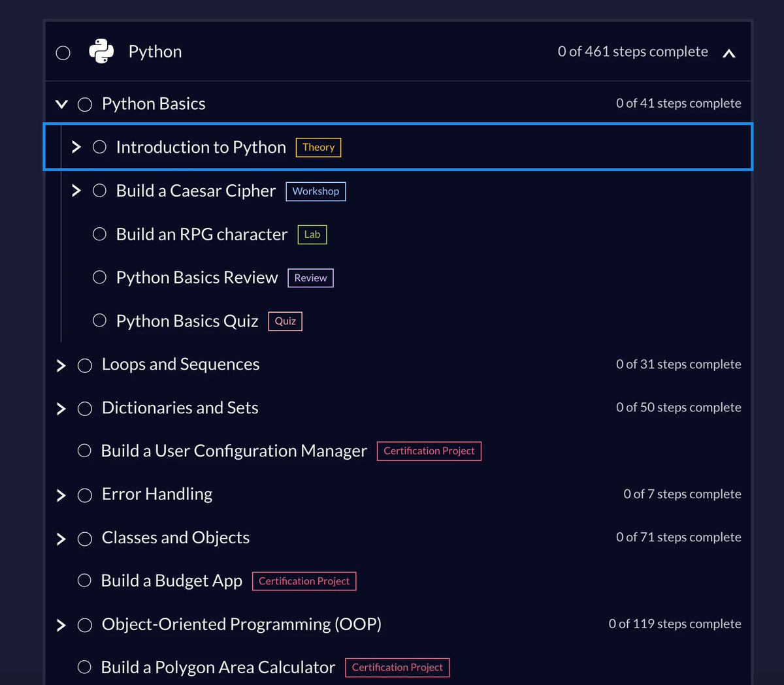784x685 pixels.
Task: Click the Python Basics Quiz status circle
Action: tap(99, 320)
